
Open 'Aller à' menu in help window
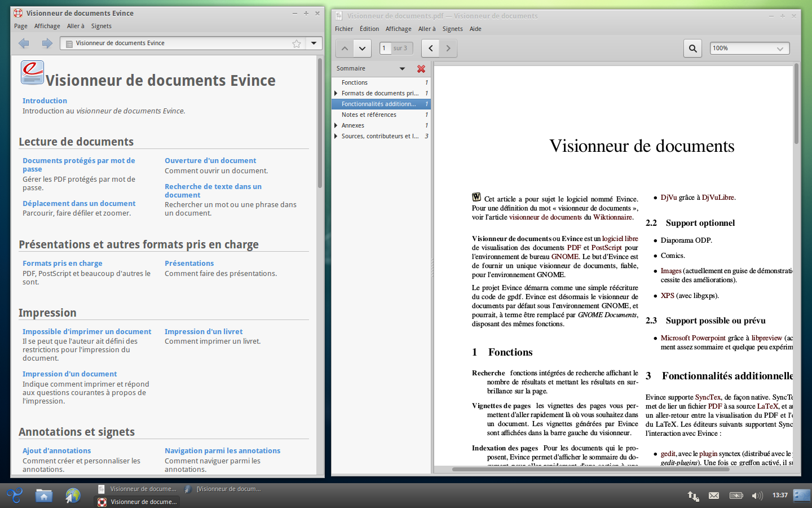(76, 26)
